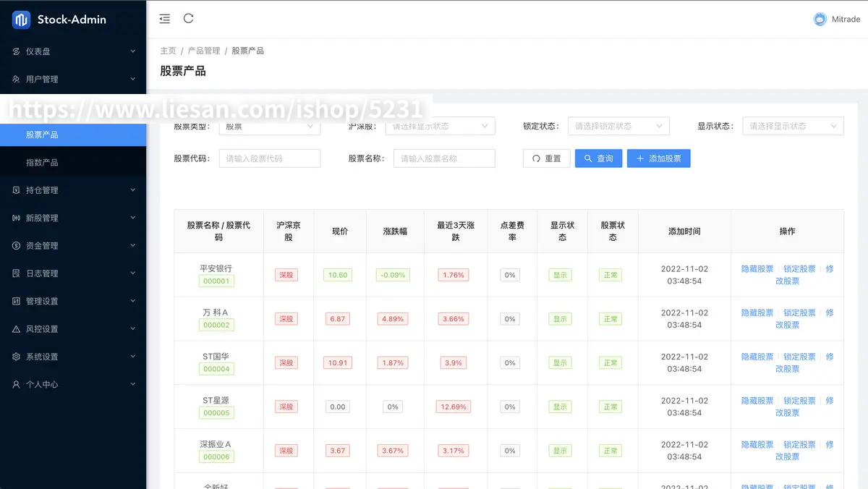Click the 个人中心 person icon
Viewport: 868px width, 489px height.
[x=17, y=385]
